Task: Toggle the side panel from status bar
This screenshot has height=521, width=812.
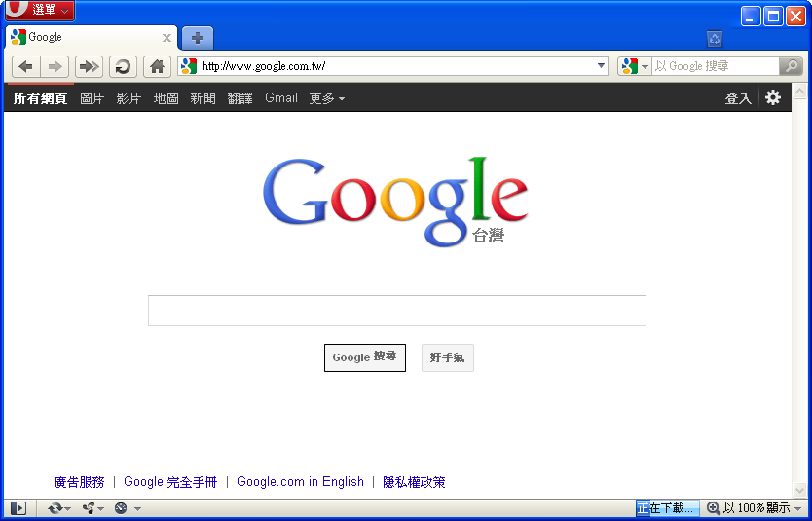Action: point(18,508)
